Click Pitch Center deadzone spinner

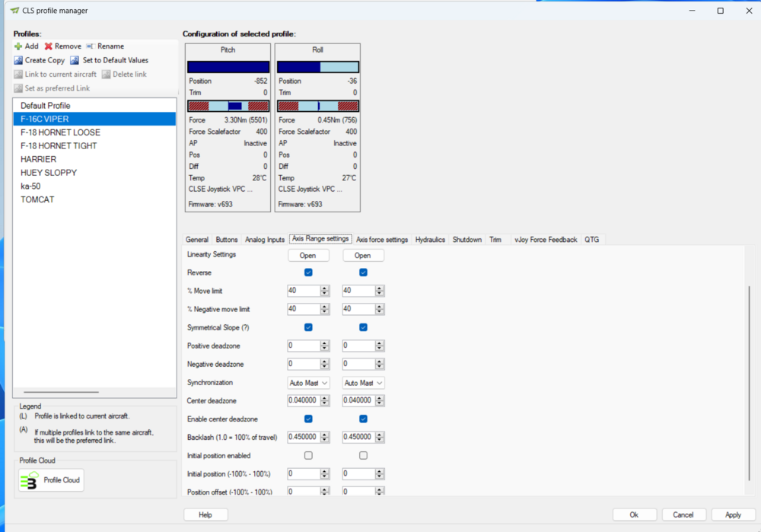tap(325, 400)
